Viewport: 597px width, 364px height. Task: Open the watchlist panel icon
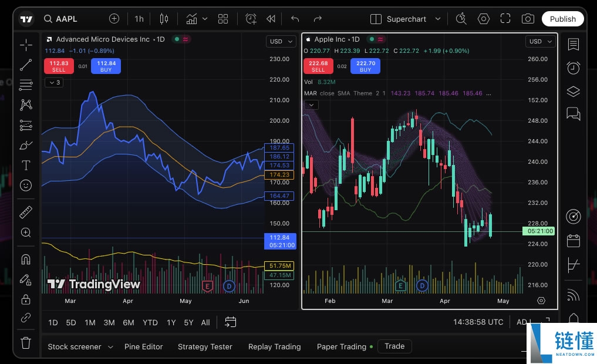click(574, 45)
